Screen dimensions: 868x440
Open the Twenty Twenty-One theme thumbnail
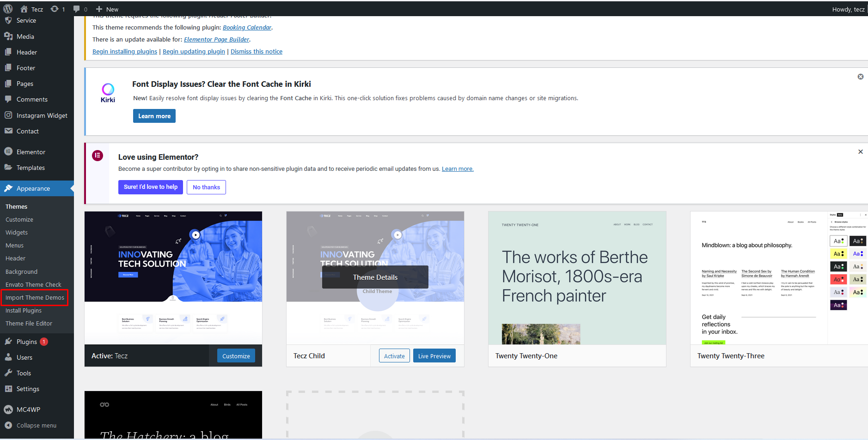pyautogui.click(x=577, y=278)
